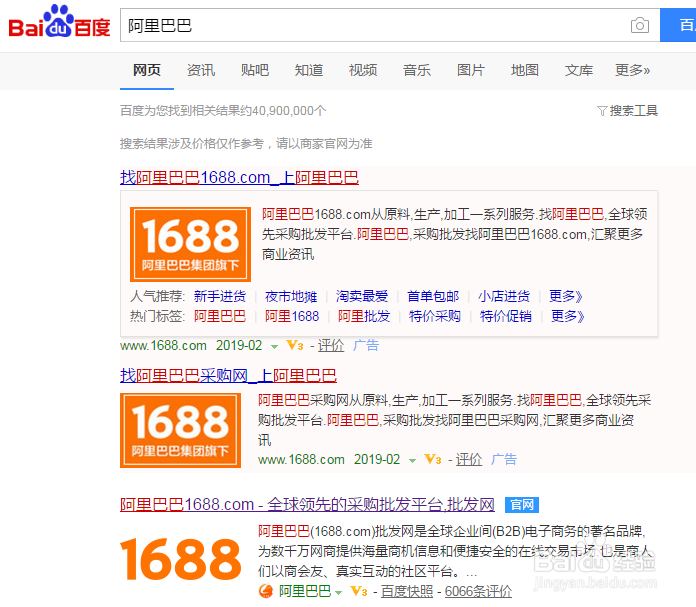Open the large orange 1688 logo image
696x607 pixels.
coord(180,559)
